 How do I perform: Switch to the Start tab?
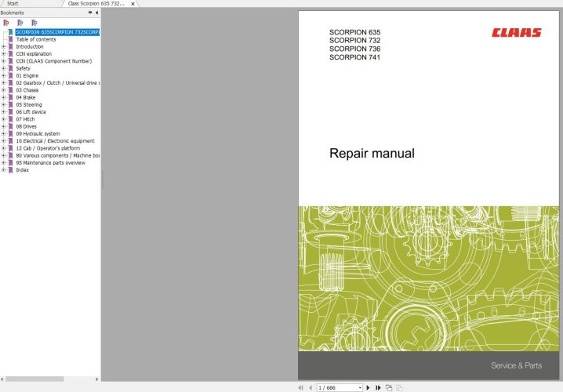(x=13, y=3)
